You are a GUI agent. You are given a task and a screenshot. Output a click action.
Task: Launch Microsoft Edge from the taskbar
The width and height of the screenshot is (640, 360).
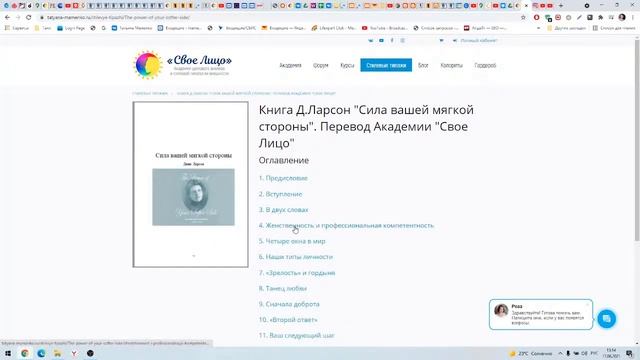(41, 353)
